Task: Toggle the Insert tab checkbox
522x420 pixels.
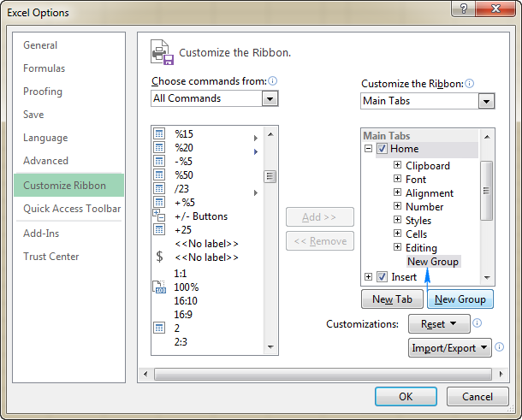Action: point(382,276)
